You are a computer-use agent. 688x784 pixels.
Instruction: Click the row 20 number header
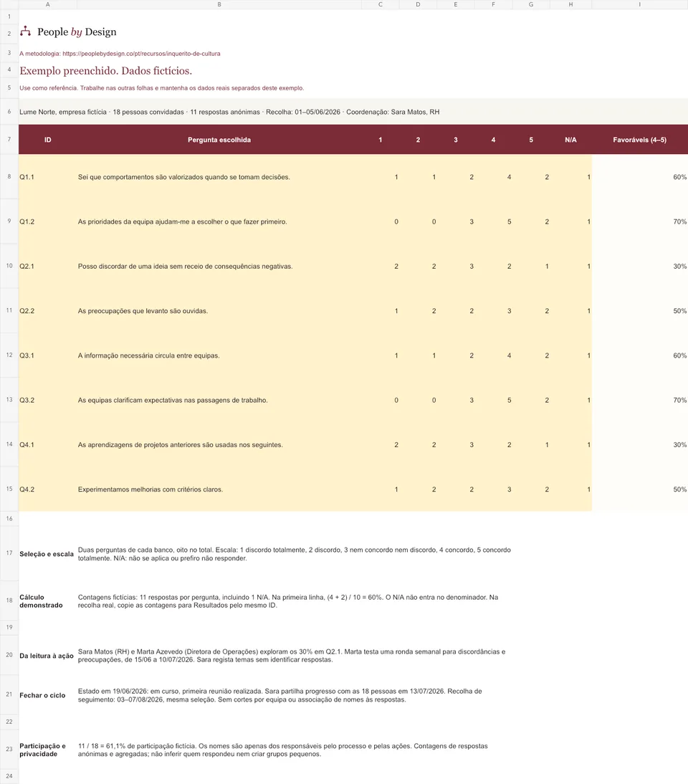[x=9, y=655]
